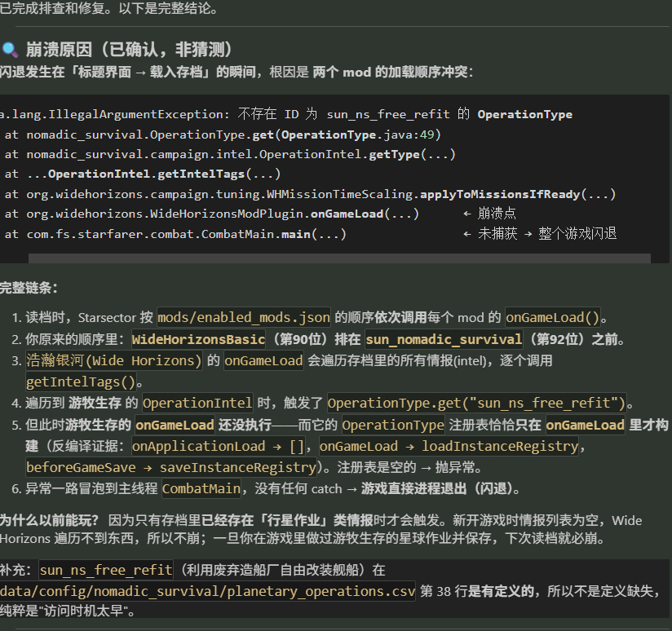Click the stack line WHMissionTimeScaling.applyToMissionsIfReady(...)
This screenshot has width=672, height=631.
310,194
